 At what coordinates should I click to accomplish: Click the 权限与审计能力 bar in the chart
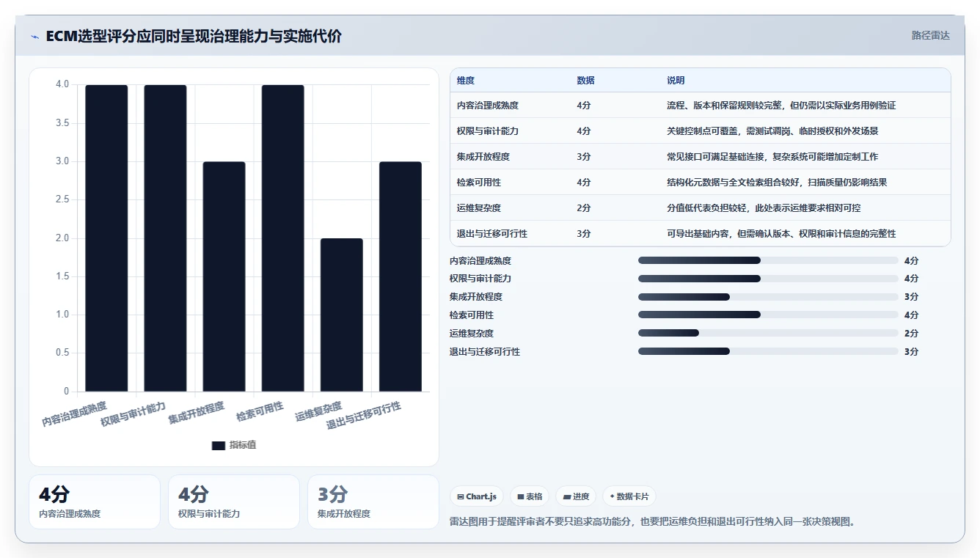[x=165, y=238]
